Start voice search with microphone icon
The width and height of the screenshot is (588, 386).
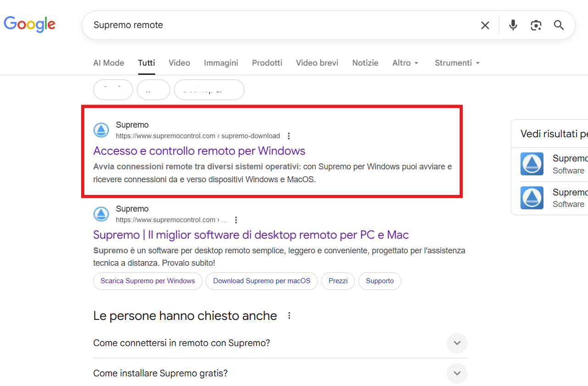point(513,25)
